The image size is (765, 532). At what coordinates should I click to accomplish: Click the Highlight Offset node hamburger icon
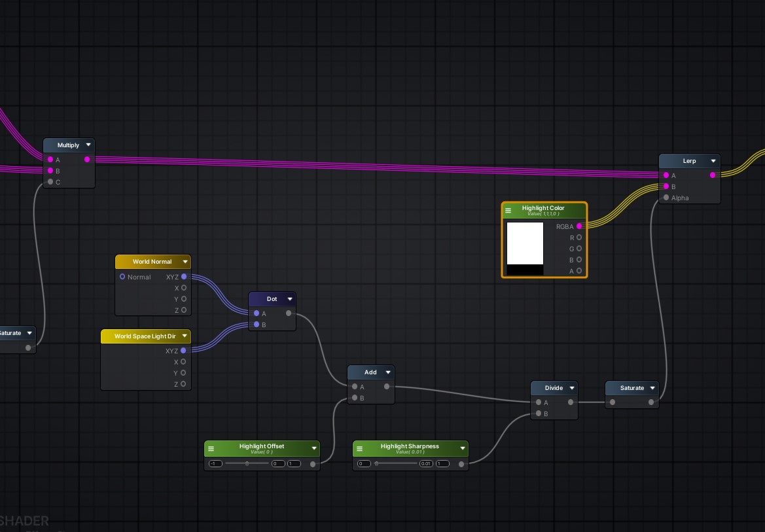pyautogui.click(x=211, y=449)
